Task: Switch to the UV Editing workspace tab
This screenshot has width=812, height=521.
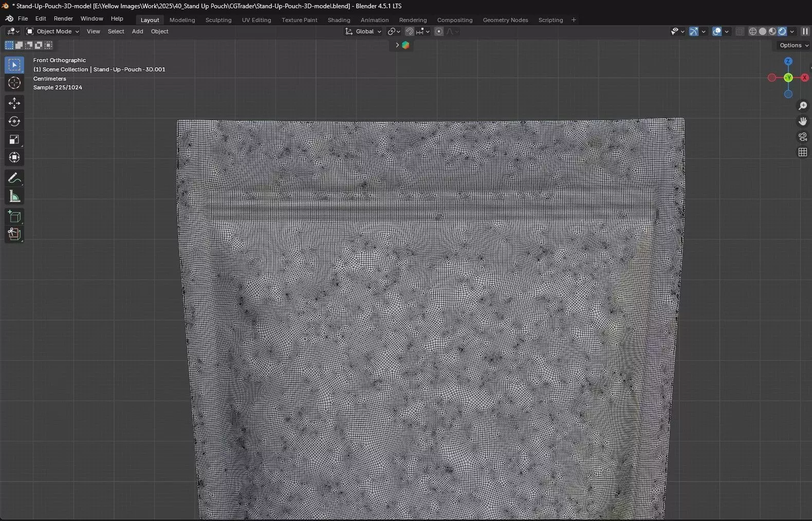Action: (x=256, y=20)
